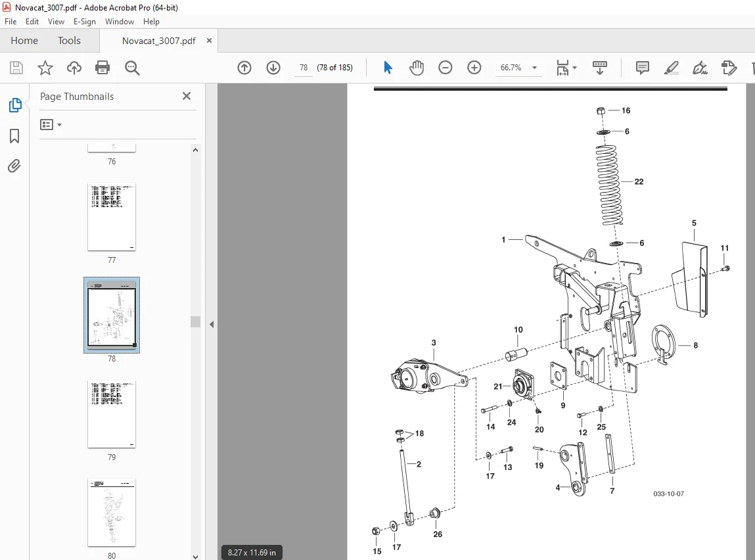755x560 pixels.
Task: Choose the Selection arrow tool
Action: click(388, 68)
